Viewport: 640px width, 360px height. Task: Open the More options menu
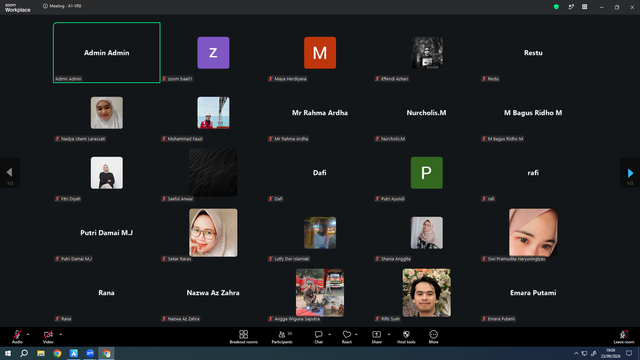[433, 337]
